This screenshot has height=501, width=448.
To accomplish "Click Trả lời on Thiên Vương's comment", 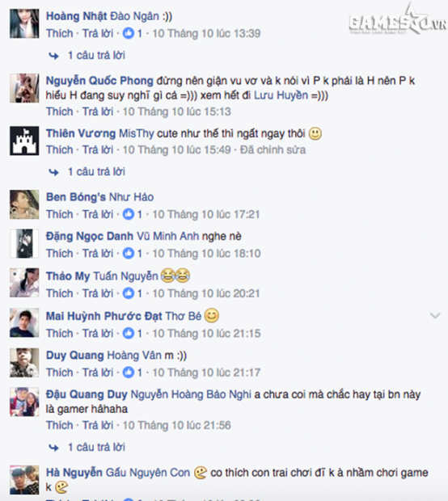I will [98, 149].
